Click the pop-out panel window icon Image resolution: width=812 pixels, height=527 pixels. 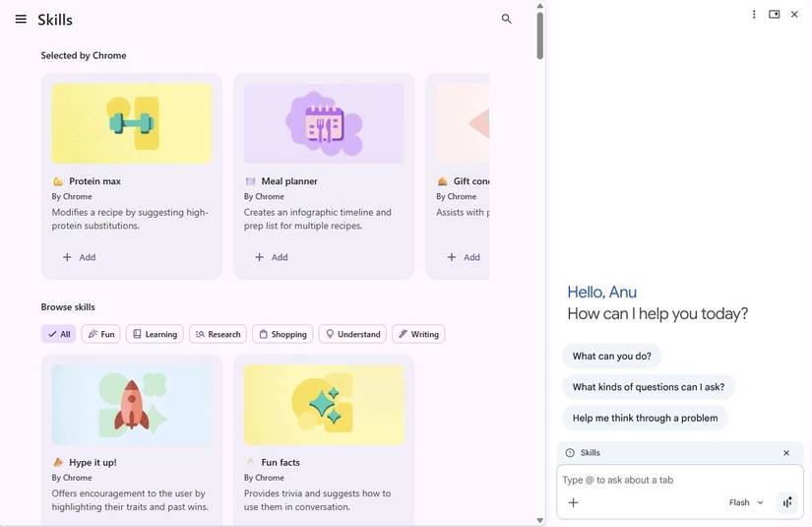[775, 15]
